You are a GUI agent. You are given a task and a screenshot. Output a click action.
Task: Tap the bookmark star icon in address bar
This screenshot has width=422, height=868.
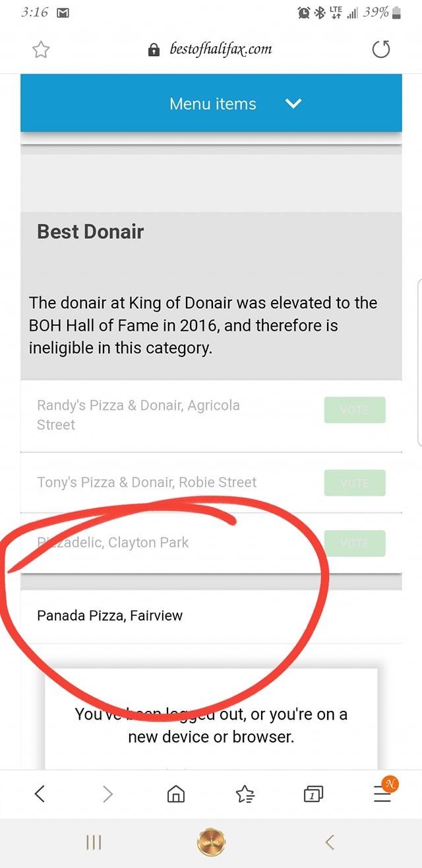[41, 50]
